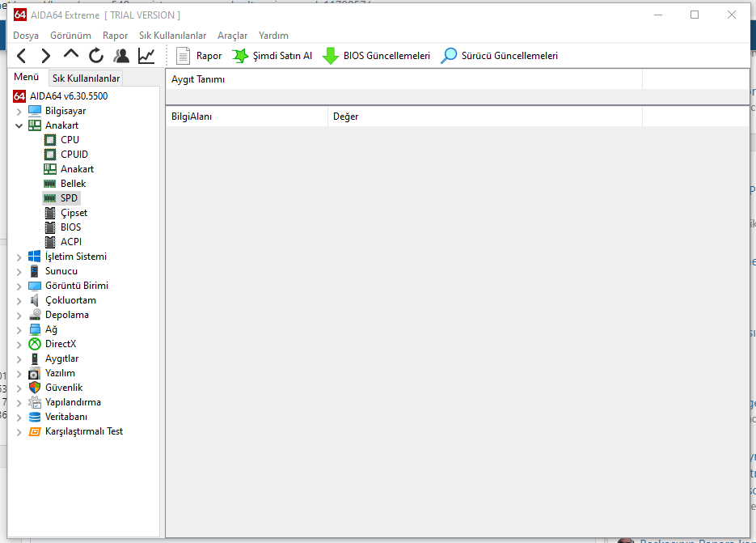Maximize the AIDA64 window
This screenshot has width=756, height=543.
click(695, 15)
